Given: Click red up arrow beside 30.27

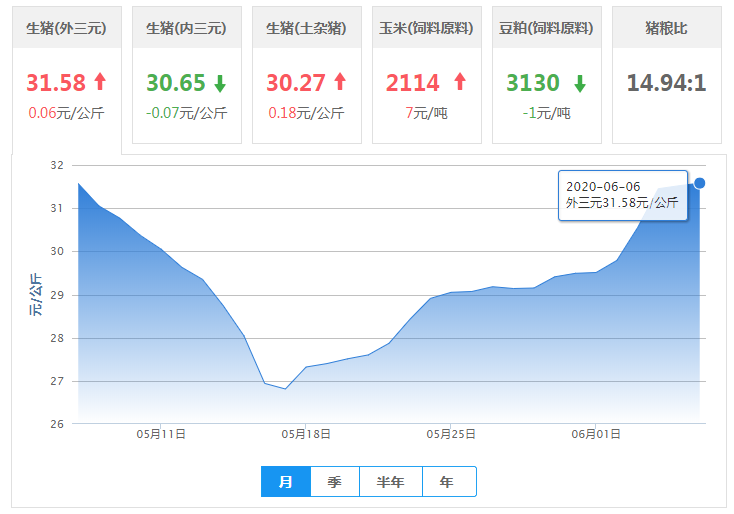Looking at the screenshot, I should [x=340, y=82].
